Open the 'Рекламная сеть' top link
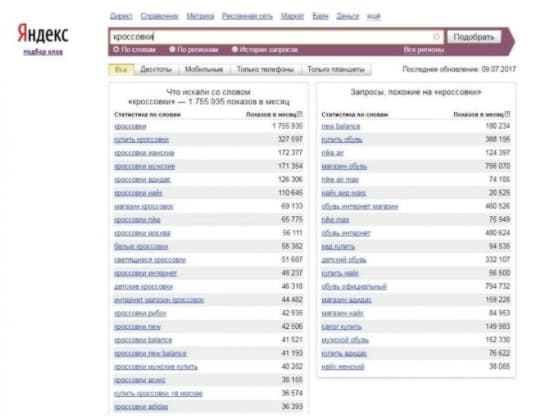The width and height of the screenshot is (545, 417). pyautogui.click(x=247, y=16)
